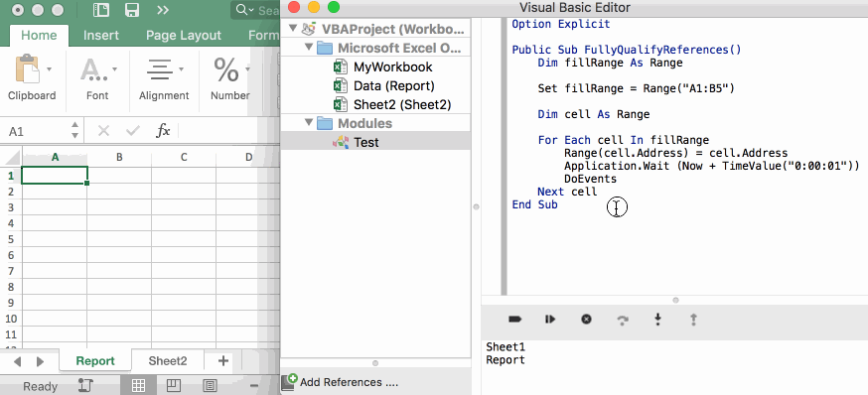Select column header A
The image size is (868, 395).
pyautogui.click(x=55, y=157)
